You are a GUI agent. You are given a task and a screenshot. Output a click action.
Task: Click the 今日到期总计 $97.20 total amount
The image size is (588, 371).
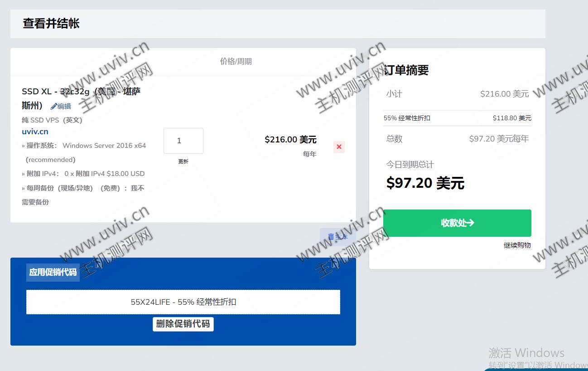click(x=425, y=183)
